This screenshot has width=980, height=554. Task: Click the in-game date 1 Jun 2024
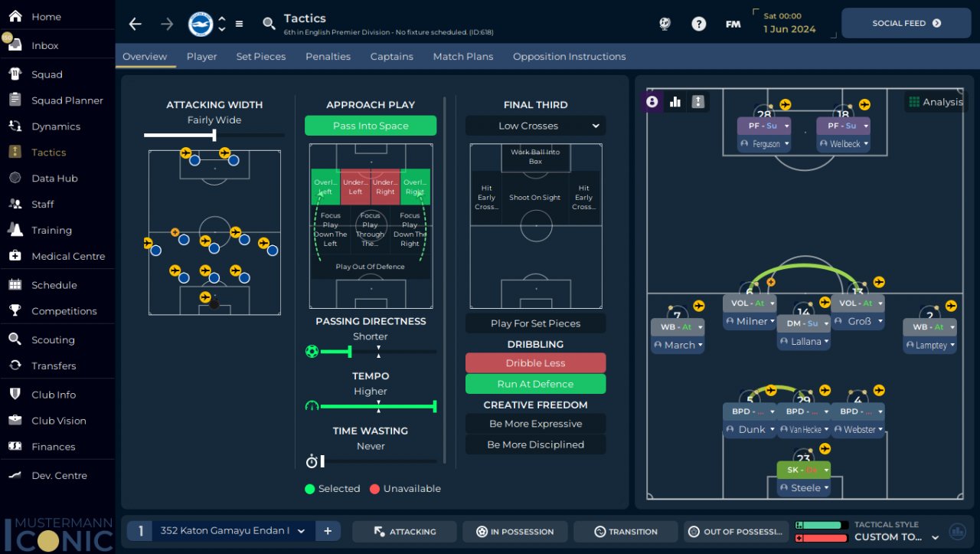click(789, 29)
